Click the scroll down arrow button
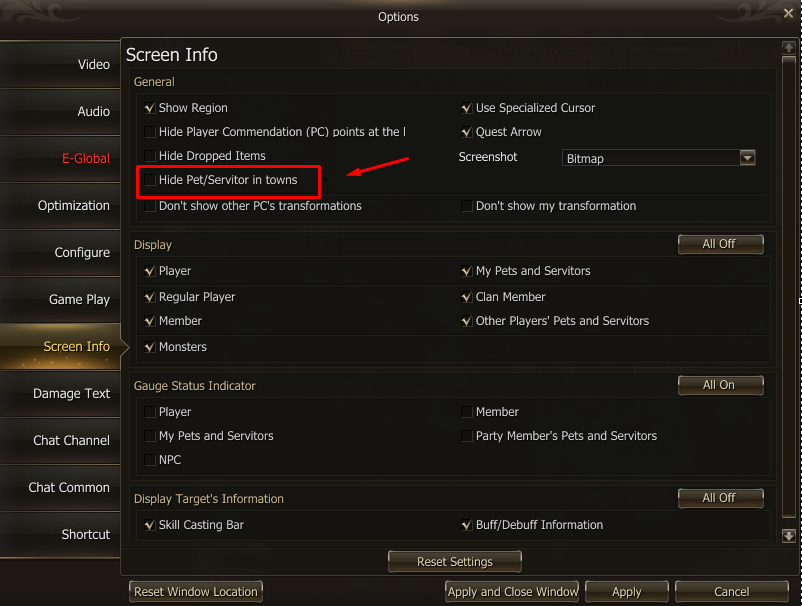This screenshot has height=606, width=802. 789,536
